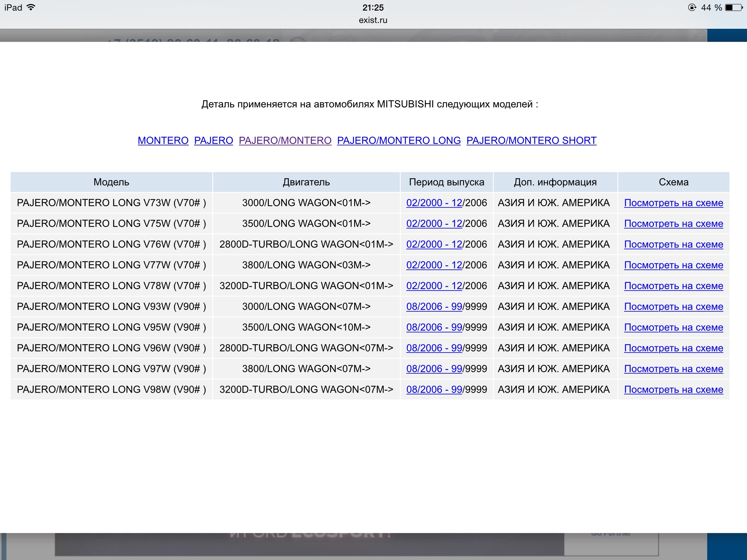Switch to PAJERO/MONTERO SHORT models
Screen dimensions: 747x560
531,140
